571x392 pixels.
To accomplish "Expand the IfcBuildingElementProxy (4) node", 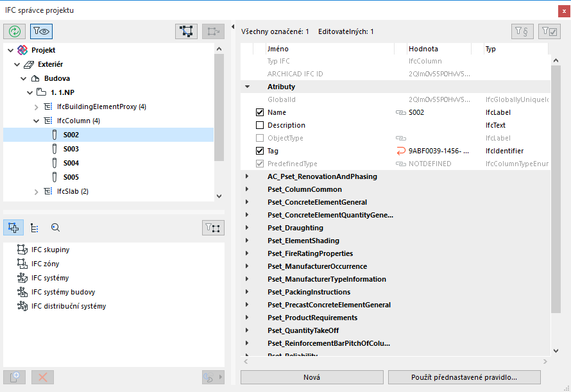I will pyautogui.click(x=37, y=107).
